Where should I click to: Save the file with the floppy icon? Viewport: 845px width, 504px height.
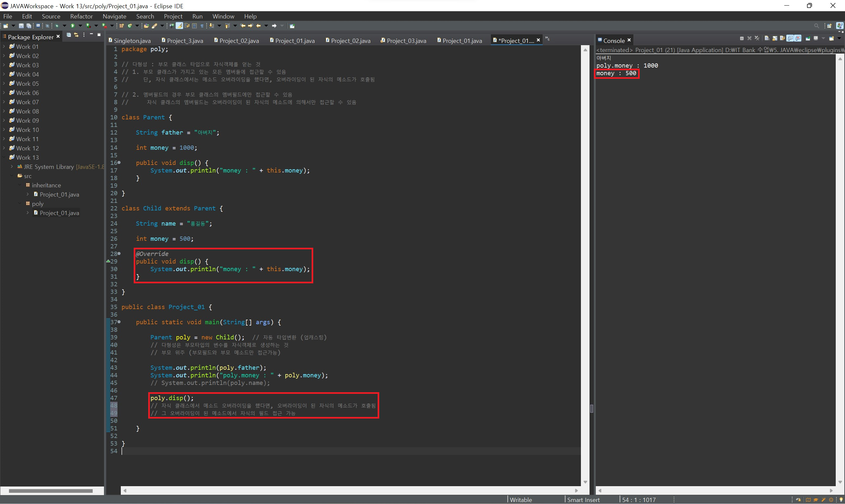click(21, 26)
